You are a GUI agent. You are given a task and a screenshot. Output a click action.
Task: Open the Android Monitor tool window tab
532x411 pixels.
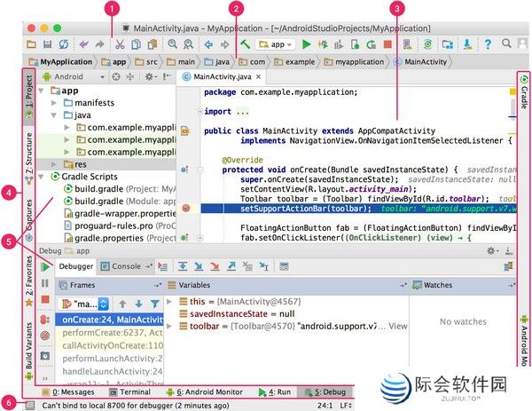coord(204,392)
